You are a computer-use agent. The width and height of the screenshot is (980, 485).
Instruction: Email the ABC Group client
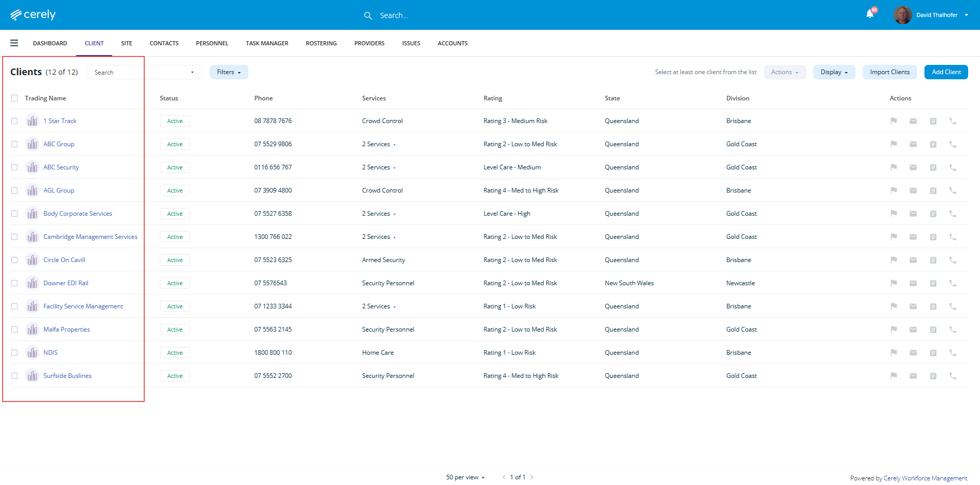coord(913,144)
